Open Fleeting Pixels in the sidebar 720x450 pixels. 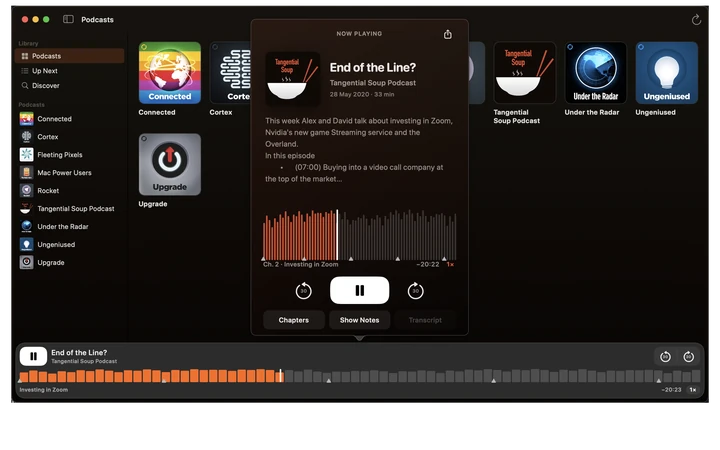[69, 155]
